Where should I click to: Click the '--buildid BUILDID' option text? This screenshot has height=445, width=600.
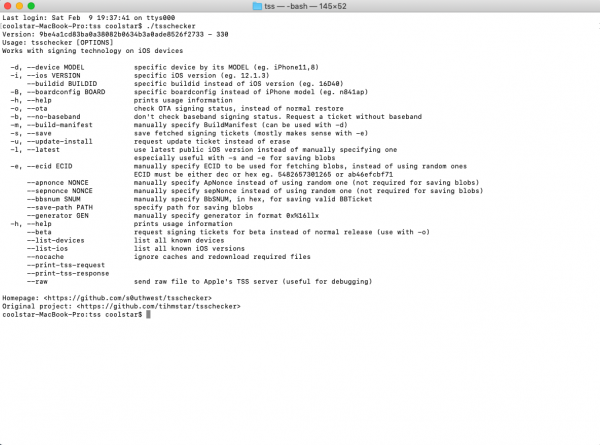pyautogui.click(x=65, y=81)
